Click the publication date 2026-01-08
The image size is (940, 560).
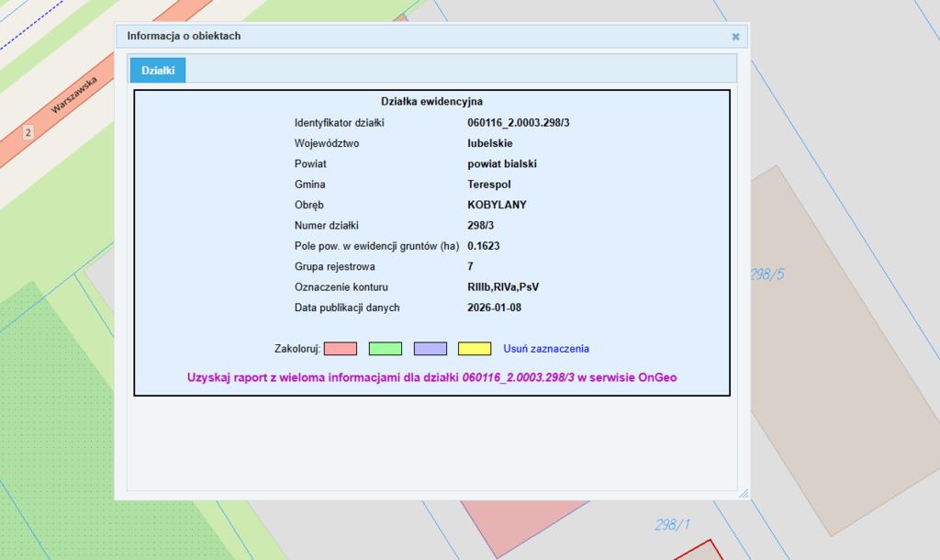pos(495,308)
